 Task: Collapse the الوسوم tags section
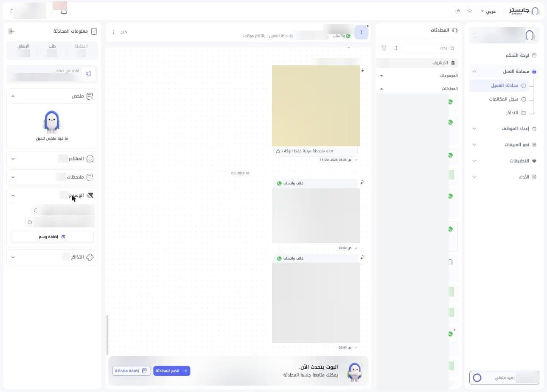[x=13, y=195]
